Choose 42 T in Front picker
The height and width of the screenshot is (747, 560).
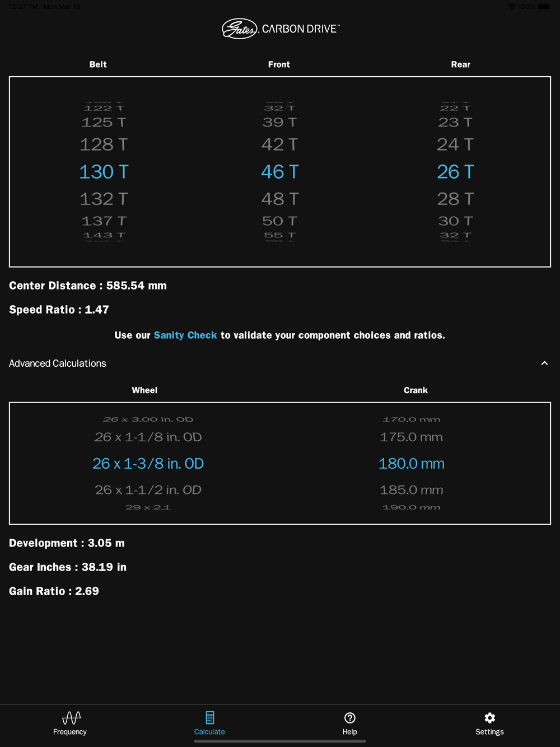[x=280, y=144]
